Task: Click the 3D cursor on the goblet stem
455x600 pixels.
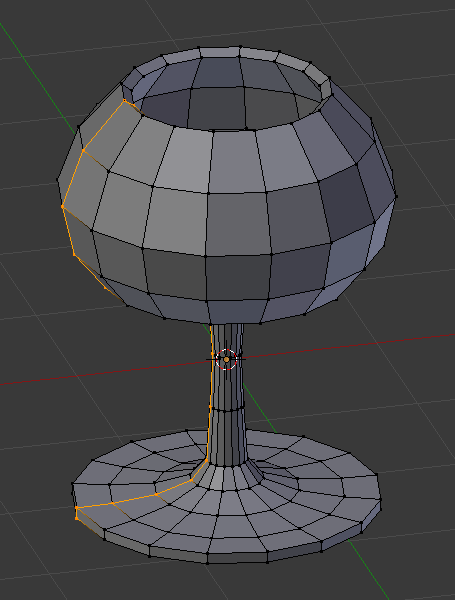Action: click(x=227, y=359)
